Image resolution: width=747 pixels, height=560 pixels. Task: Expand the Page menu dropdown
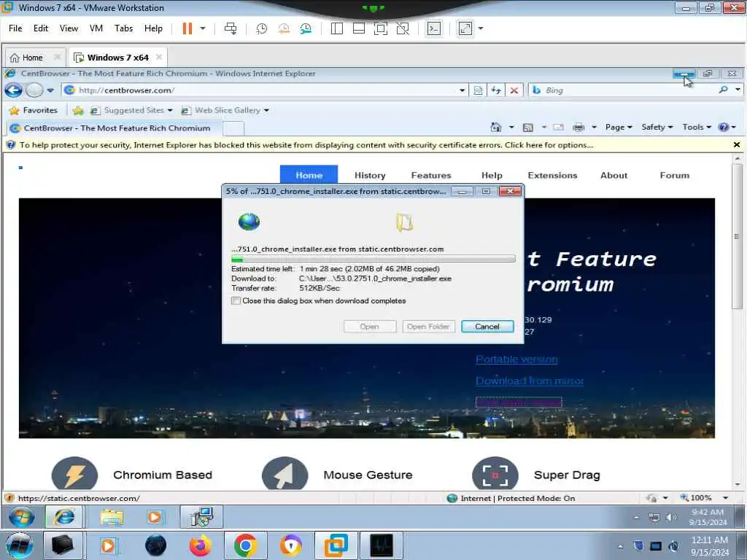tap(619, 127)
